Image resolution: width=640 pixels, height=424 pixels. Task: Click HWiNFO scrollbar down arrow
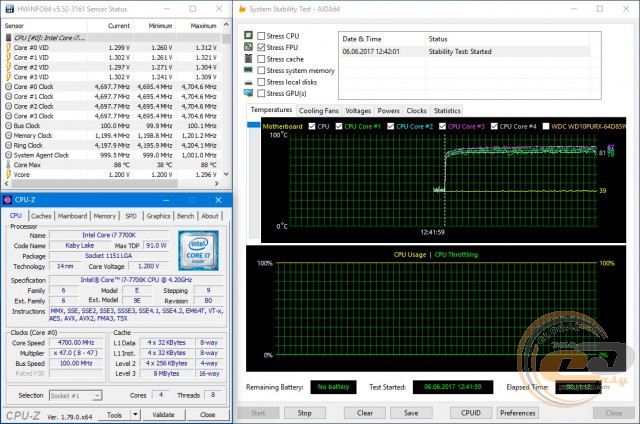point(226,174)
